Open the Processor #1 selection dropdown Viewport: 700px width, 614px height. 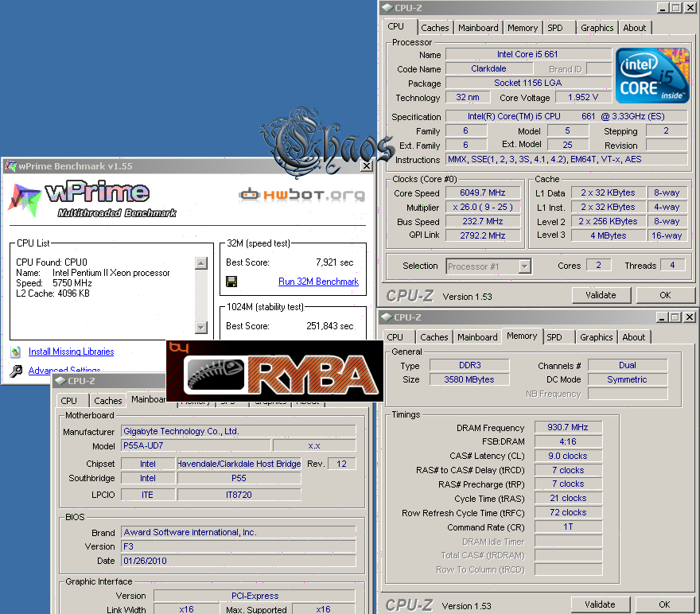[x=524, y=266]
